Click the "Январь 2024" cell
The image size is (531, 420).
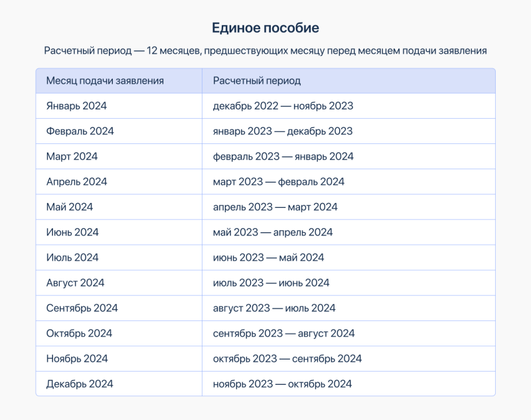pos(76,106)
